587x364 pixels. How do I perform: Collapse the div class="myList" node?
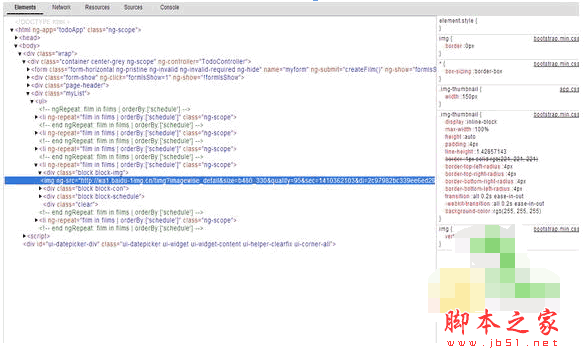[x=28, y=94]
